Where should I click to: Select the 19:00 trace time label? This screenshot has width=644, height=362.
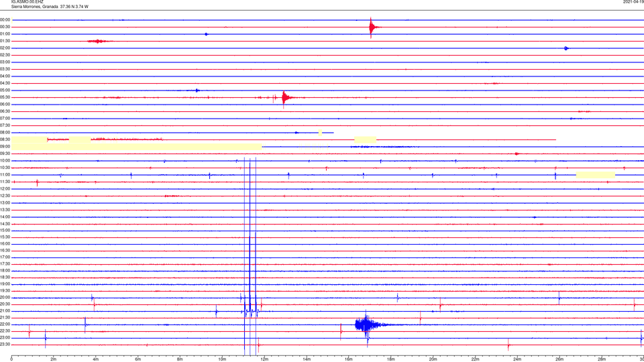[x=5, y=284]
